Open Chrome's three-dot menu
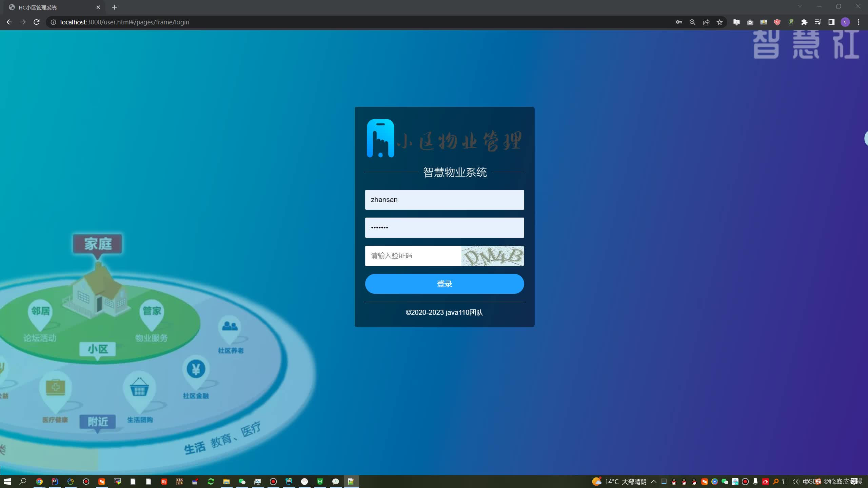This screenshot has height=488, width=868. click(859, 22)
